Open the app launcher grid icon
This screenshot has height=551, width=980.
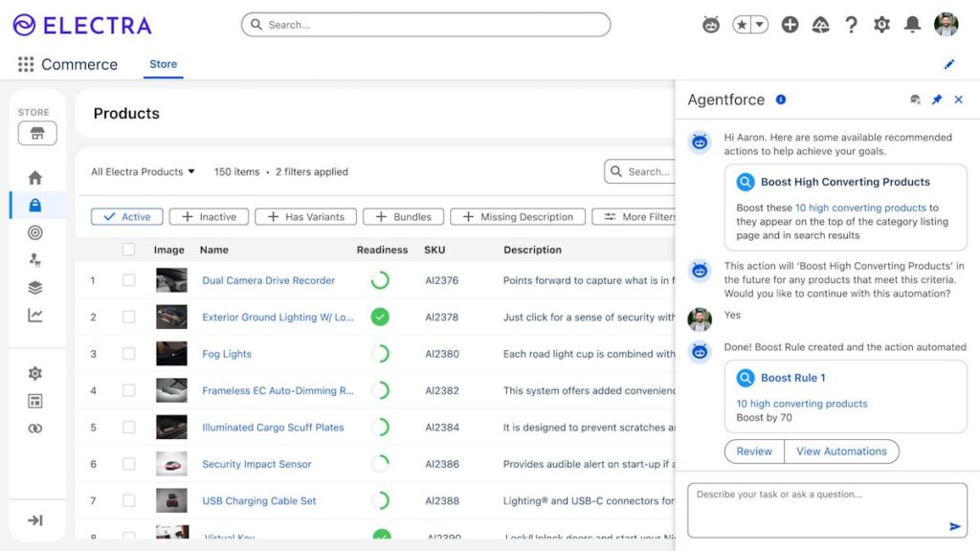26,64
